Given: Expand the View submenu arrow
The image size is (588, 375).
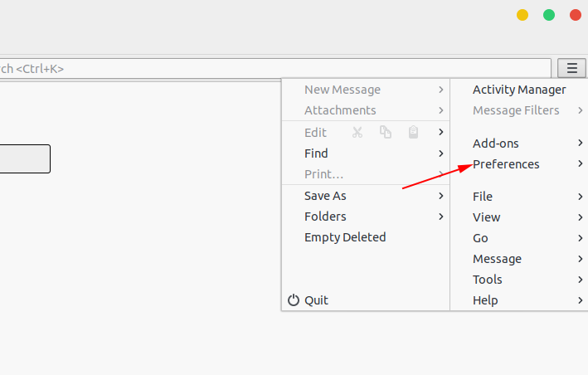Looking at the screenshot, I should (581, 217).
